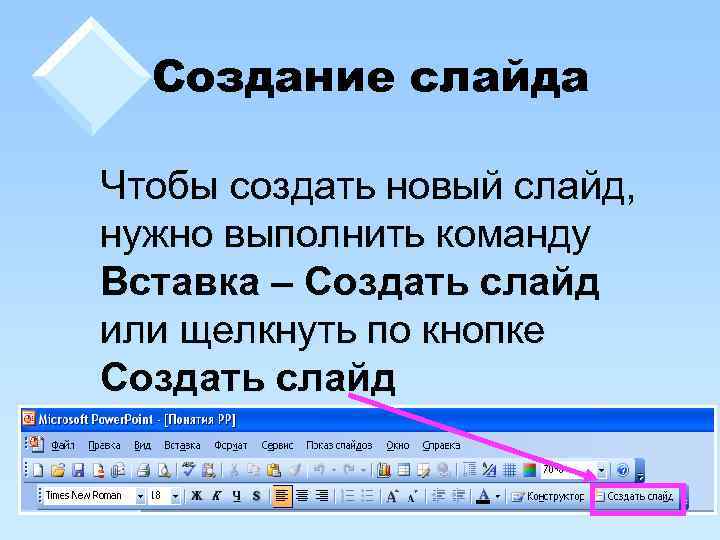Screen dimensions: 720x540
Task: Select the Format Painter brush icon
Action: pyautogui.click(x=294, y=470)
